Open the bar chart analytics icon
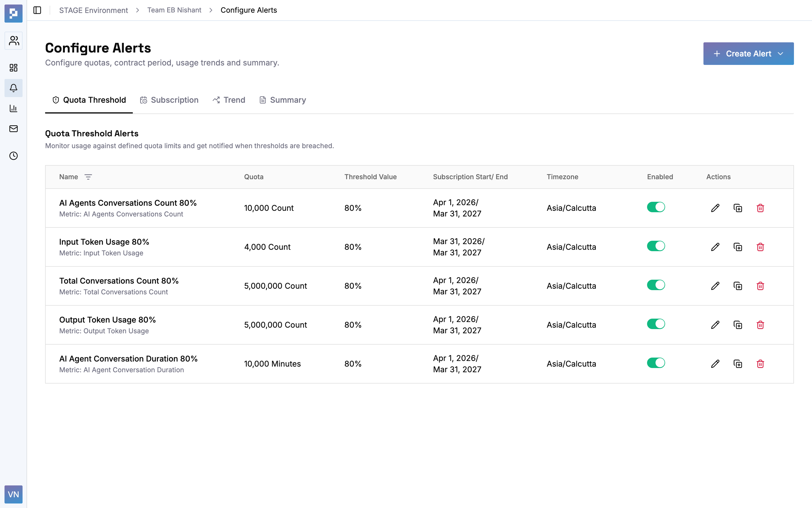 [x=14, y=108]
